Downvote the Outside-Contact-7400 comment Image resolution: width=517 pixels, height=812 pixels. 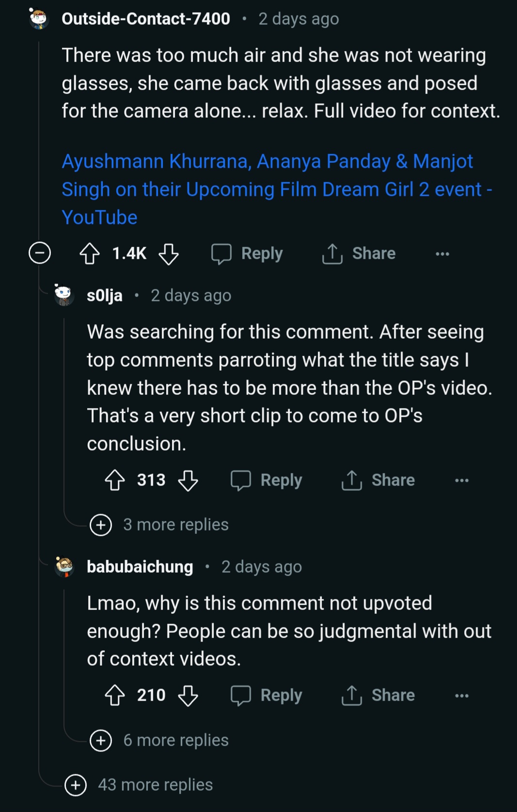click(x=169, y=253)
